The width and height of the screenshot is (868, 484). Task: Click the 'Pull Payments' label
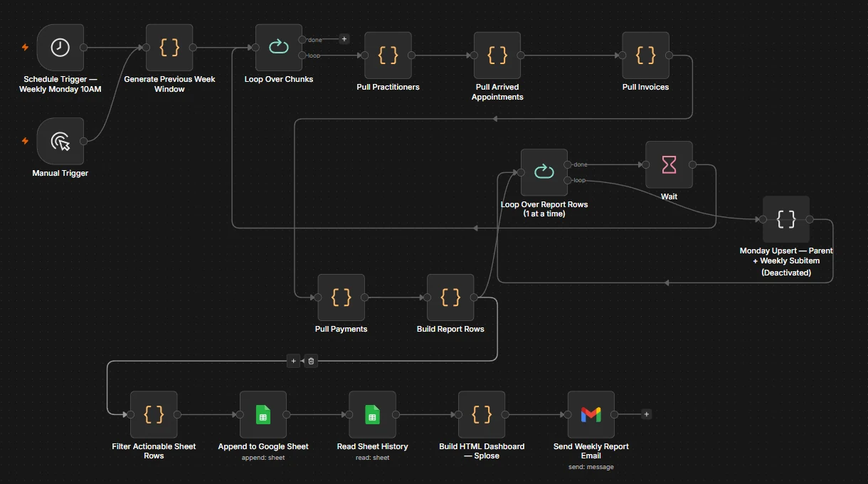tap(342, 329)
